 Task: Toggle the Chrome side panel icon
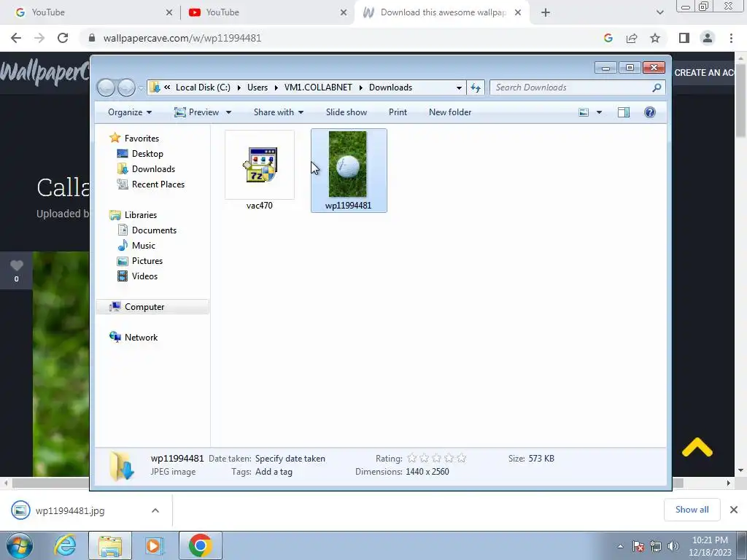click(684, 38)
